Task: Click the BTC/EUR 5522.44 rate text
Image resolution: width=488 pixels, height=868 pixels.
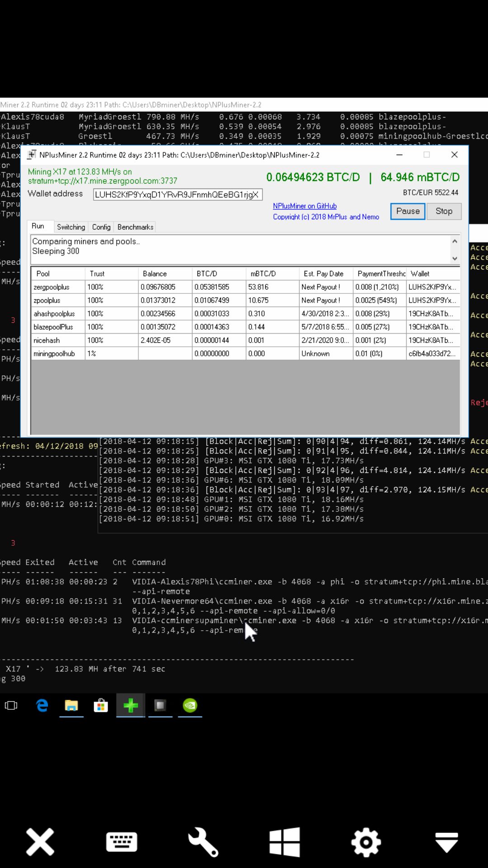Action: pos(431,193)
